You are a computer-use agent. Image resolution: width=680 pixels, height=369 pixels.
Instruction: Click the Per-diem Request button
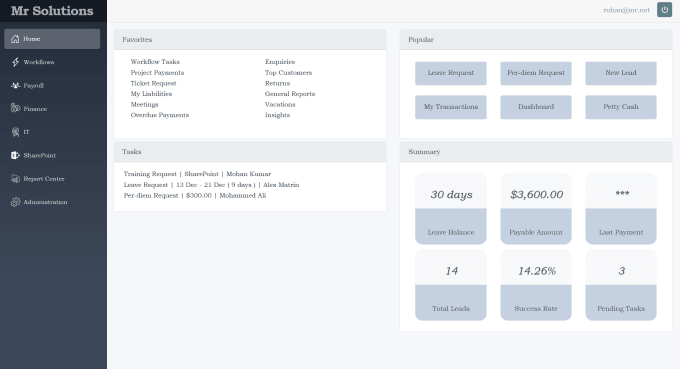[x=536, y=73]
